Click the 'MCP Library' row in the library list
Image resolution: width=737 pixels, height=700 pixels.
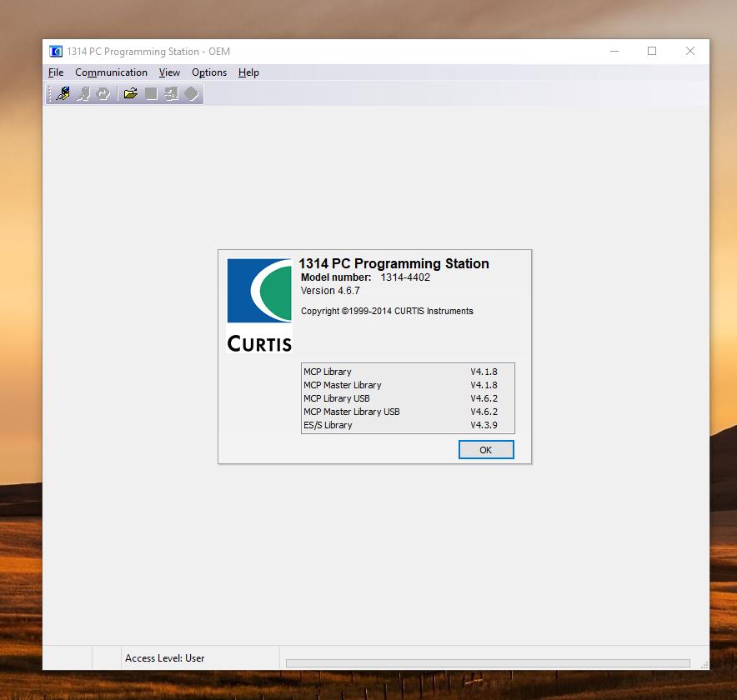(x=408, y=372)
